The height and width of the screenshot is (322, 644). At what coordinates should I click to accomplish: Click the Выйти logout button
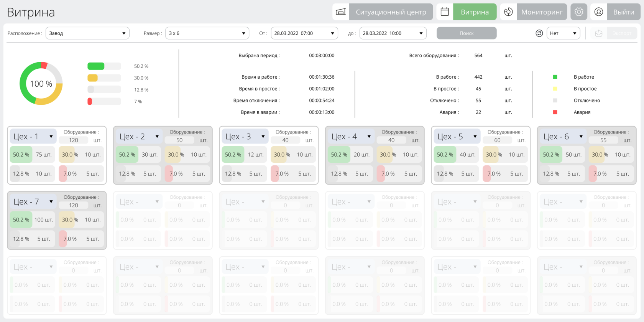624,12
